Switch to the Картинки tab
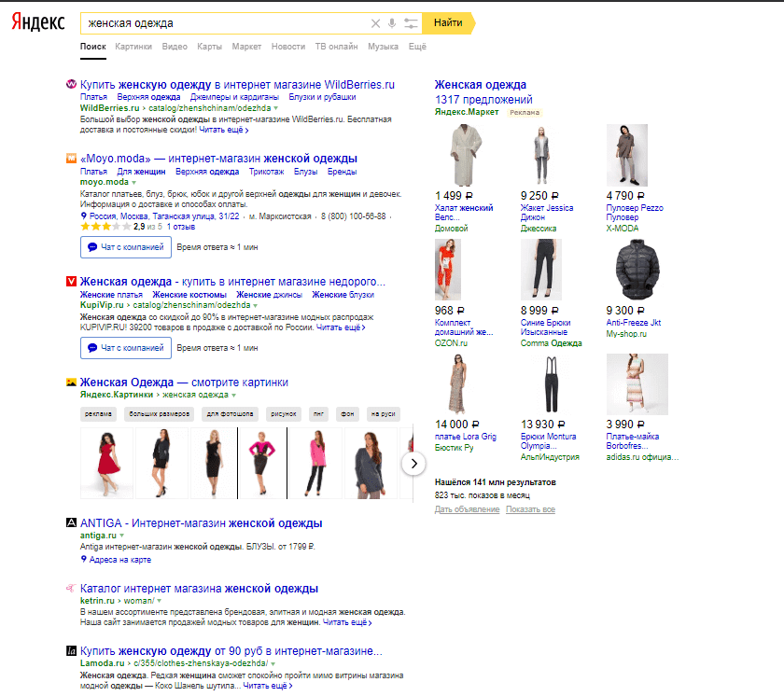 pyautogui.click(x=133, y=47)
